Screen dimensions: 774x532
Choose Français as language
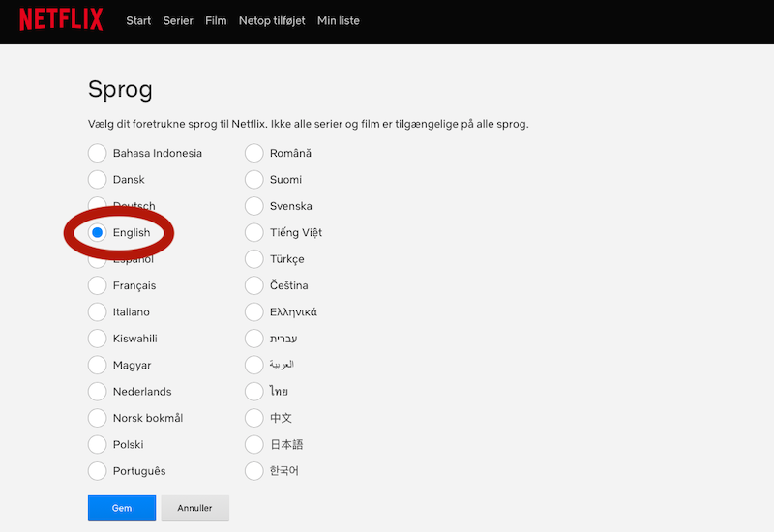[x=98, y=285]
